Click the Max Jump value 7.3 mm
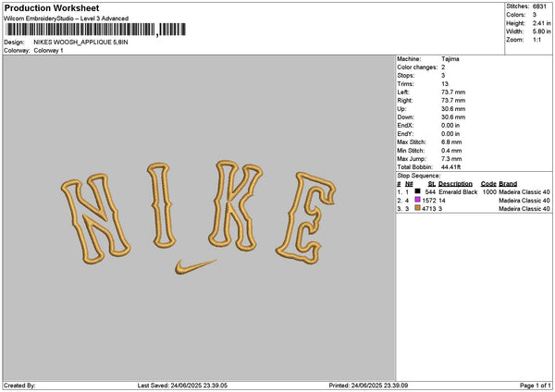The width and height of the screenshot is (555, 392). click(x=451, y=159)
